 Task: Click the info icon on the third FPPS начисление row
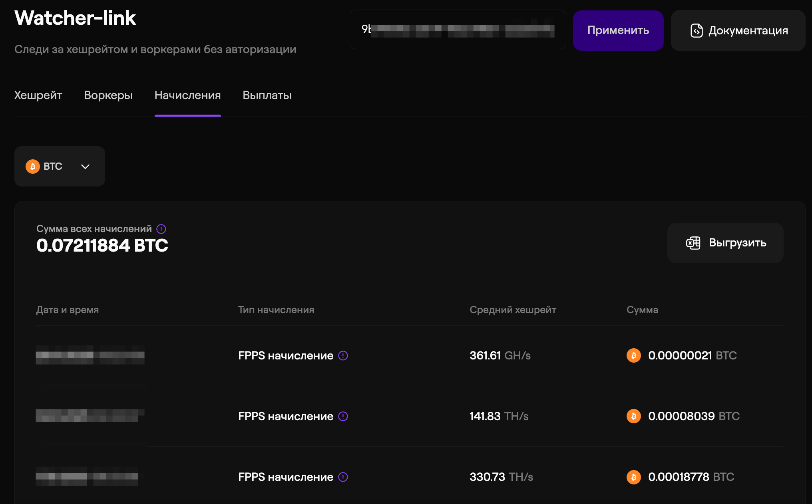pos(344,477)
